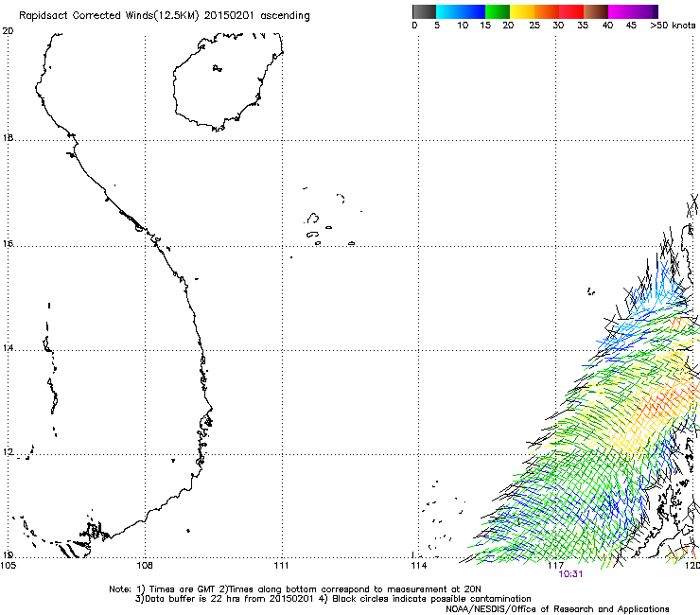The image size is (700, 615).
Task: Select the cyan-blue 5-15 knots color band
Action: [461, 11]
